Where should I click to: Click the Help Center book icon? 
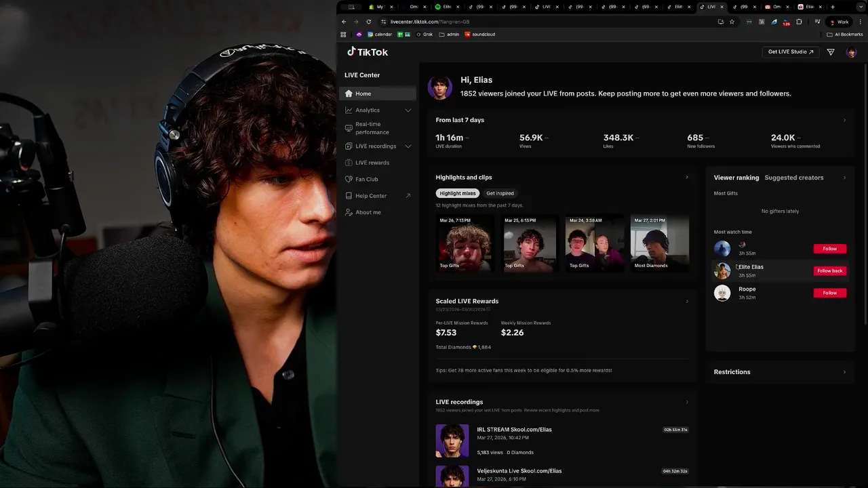click(x=349, y=196)
